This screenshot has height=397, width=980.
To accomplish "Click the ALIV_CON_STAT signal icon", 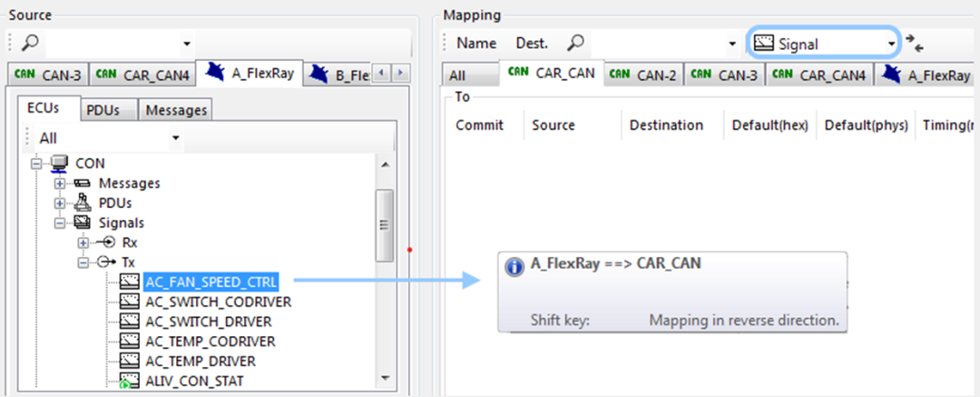I will [x=129, y=381].
